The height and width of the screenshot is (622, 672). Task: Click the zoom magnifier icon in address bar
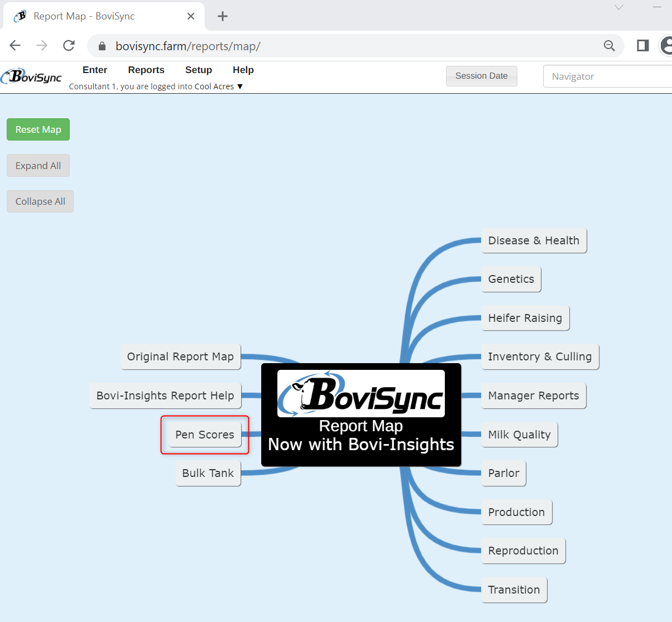[x=609, y=46]
